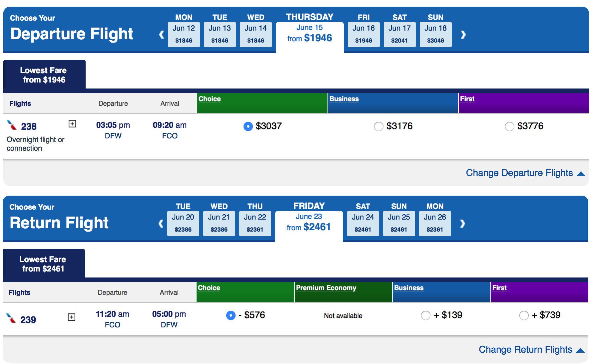591x364 pixels.
Task: Expand flight 238 details with the plus icon
Action: tap(72, 123)
